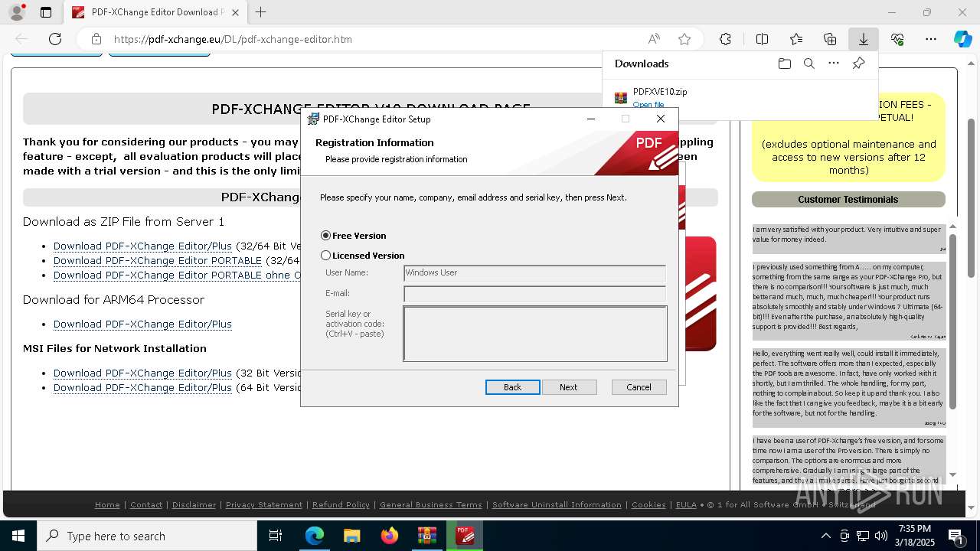
Task: Click the address bar URL
Action: [x=233, y=39]
